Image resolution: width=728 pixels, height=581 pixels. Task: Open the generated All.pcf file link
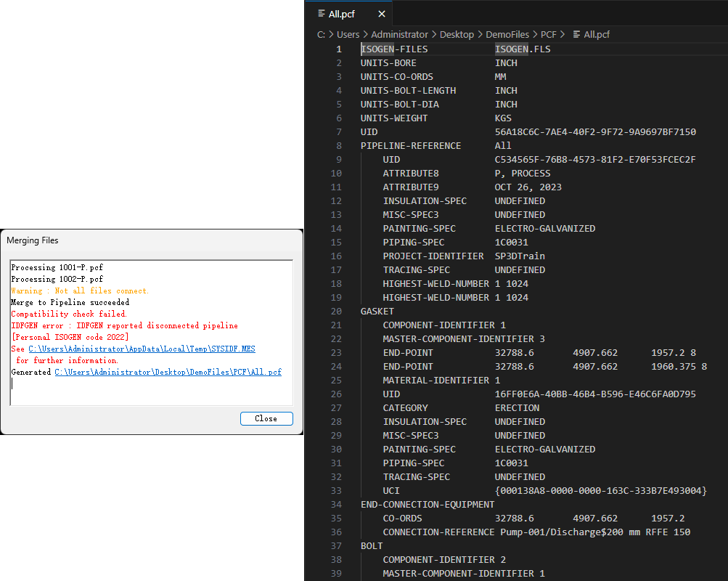168,372
